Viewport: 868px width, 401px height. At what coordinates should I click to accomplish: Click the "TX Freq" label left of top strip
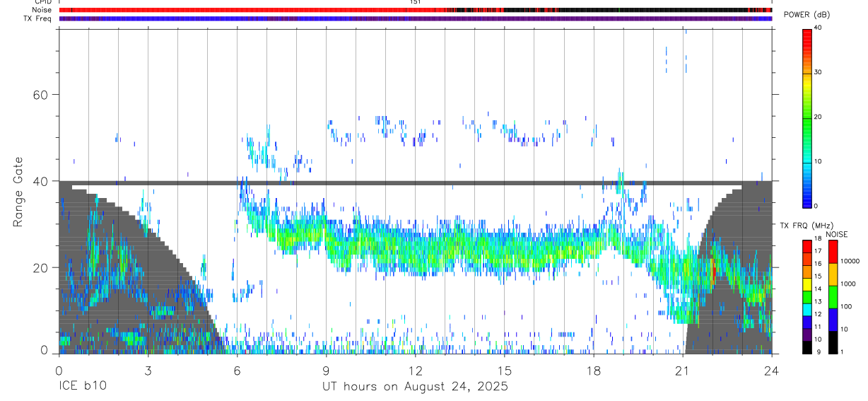pyautogui.click(x=38, y=18)
